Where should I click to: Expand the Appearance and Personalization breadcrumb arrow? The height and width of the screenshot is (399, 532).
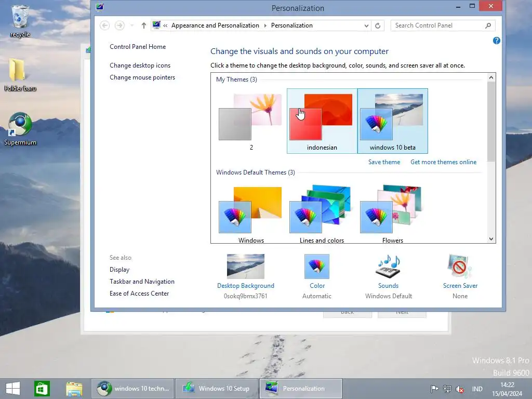[265, 25]
